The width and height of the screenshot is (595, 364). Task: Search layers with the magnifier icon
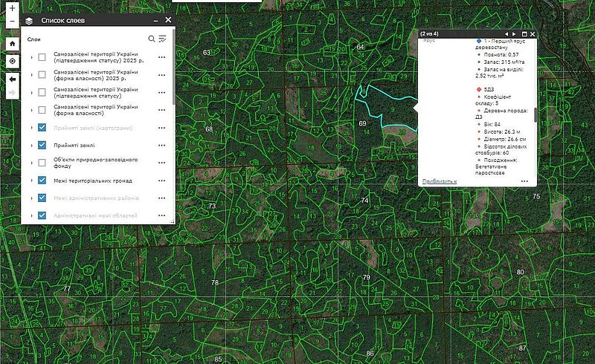tap(152, 39)
